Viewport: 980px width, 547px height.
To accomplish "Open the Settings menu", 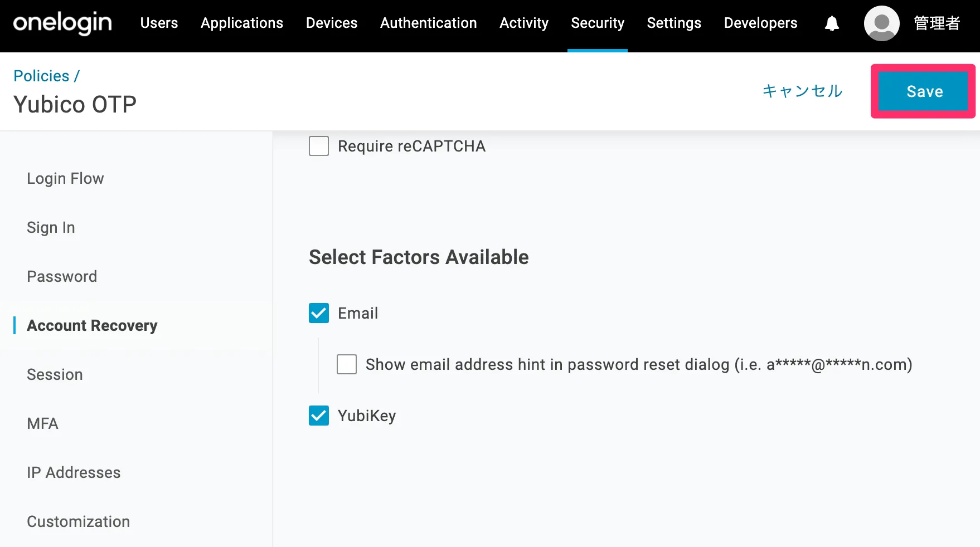I will [674, 23].
